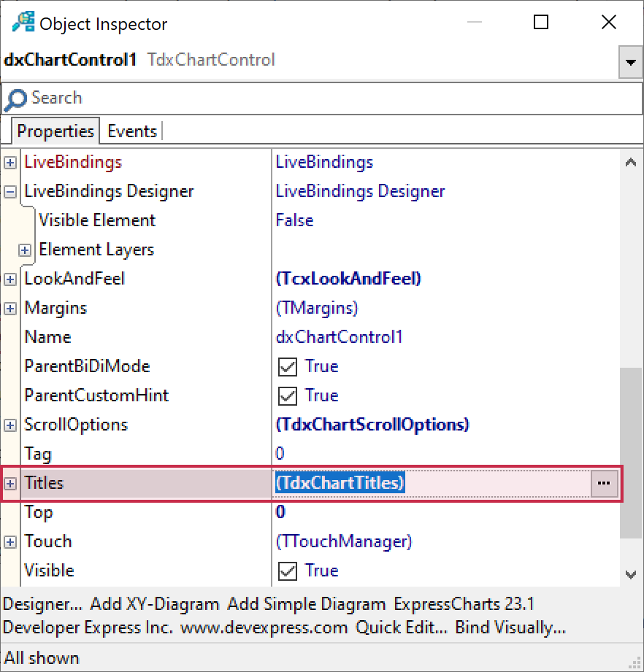
Task: Click the Object Inspector title bar icon
Action: pos(23,23)
